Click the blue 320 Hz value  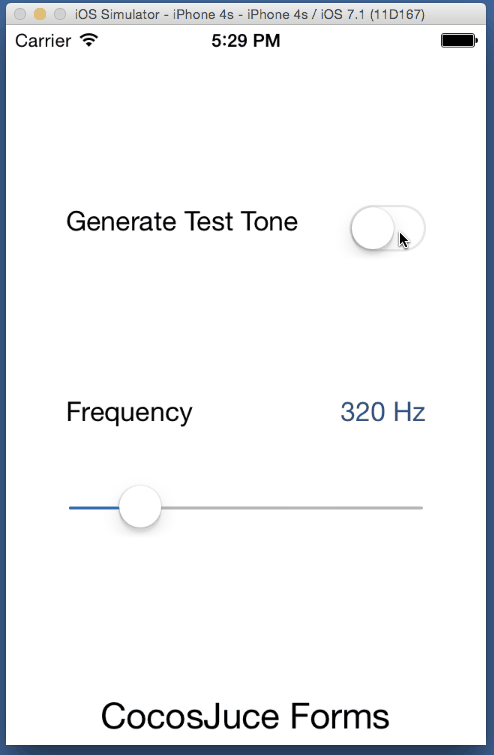(x=383, y=412)
